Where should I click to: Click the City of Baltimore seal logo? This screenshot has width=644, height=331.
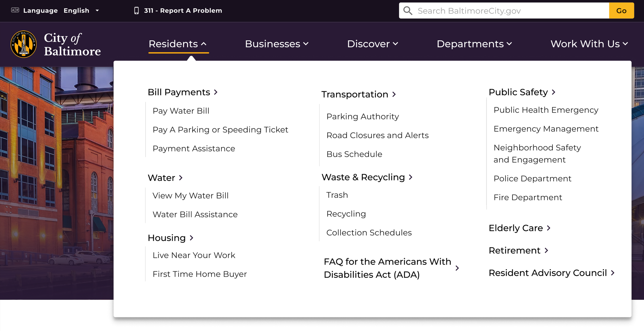[x=23, y=44]
